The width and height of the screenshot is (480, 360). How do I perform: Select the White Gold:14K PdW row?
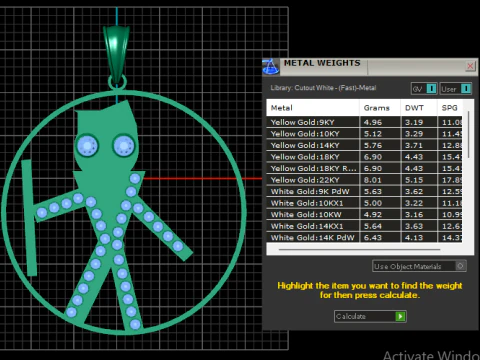pyautogui.click(x=364, y=237)
